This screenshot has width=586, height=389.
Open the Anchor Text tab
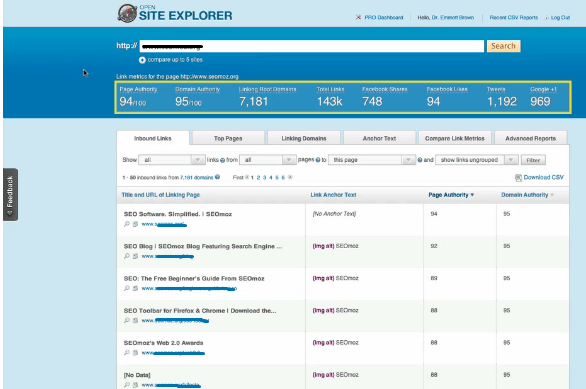(379, 138)
